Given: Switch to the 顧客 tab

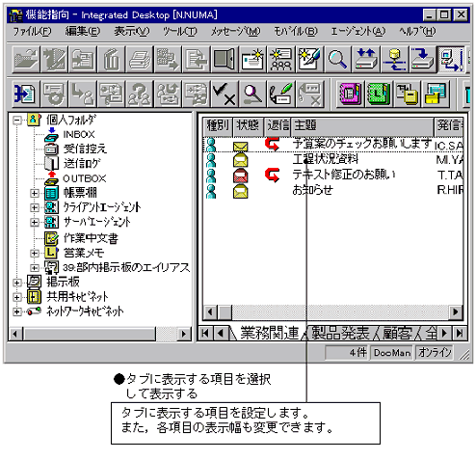Looking at the screenshot, I should 398,333.
